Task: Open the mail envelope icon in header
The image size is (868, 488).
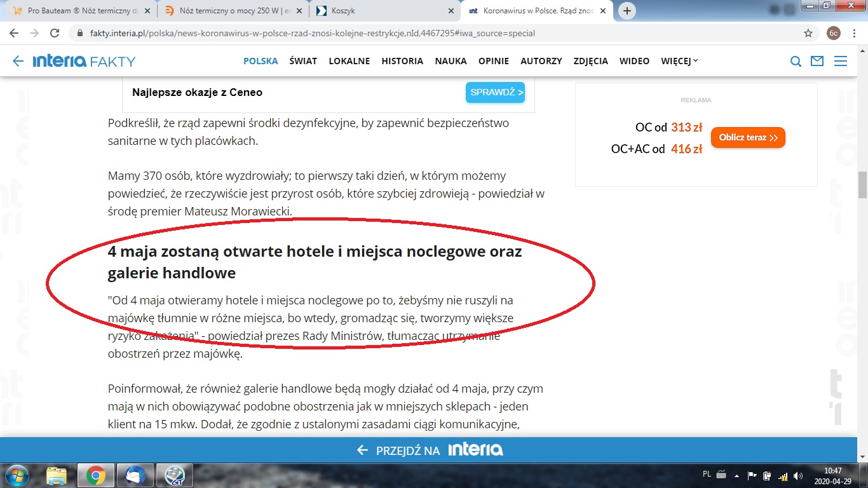Action: click(817, 61)
